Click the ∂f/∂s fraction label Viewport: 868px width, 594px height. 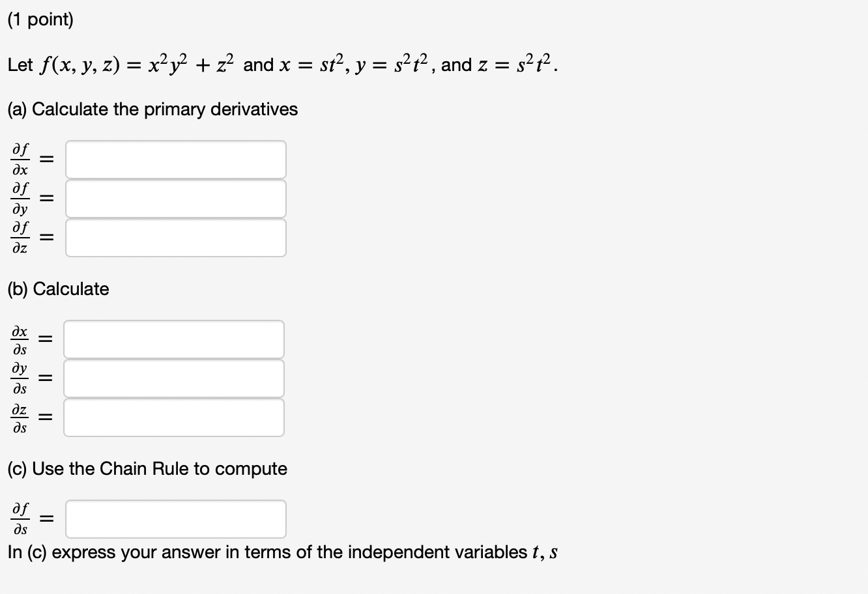[x=20, y=519]
